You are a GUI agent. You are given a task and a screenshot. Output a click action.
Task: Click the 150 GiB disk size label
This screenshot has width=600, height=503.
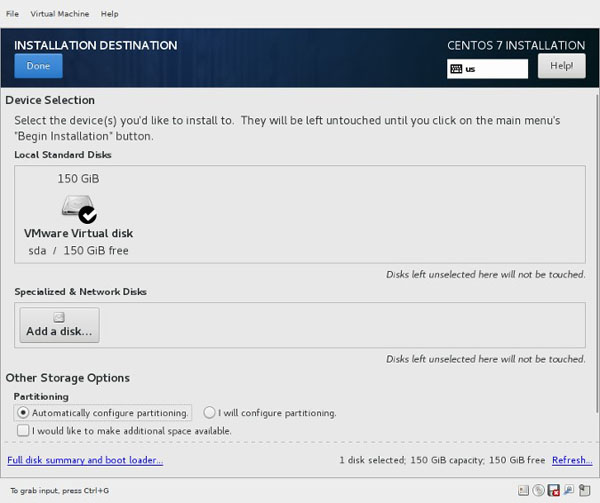78,179
